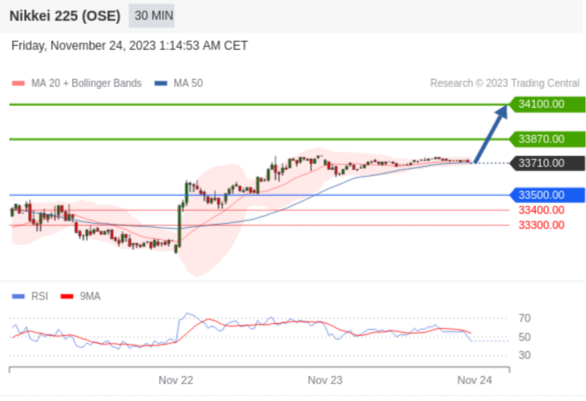Click the 30 MIN timeframe badge

pos(151,16)
